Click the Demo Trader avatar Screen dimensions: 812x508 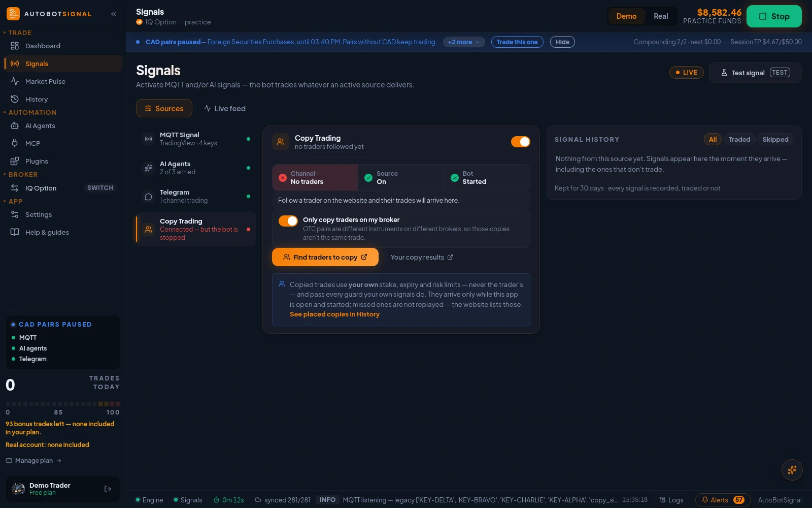[x=18, y=489]
